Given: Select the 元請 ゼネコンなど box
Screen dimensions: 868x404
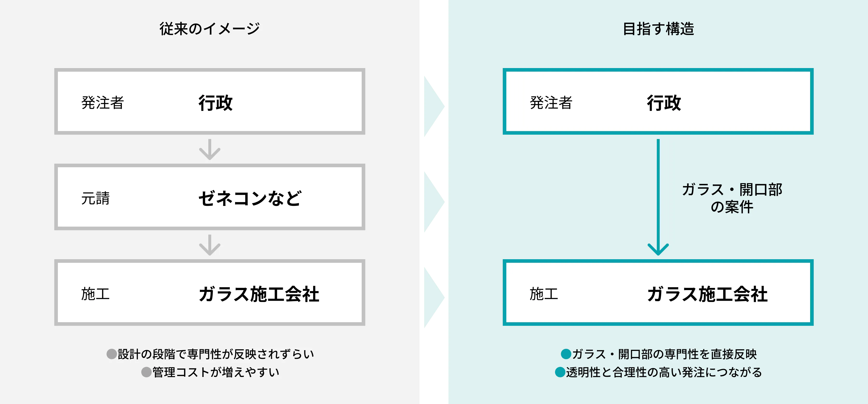Looking at the screenshot, I should (210, 197).
